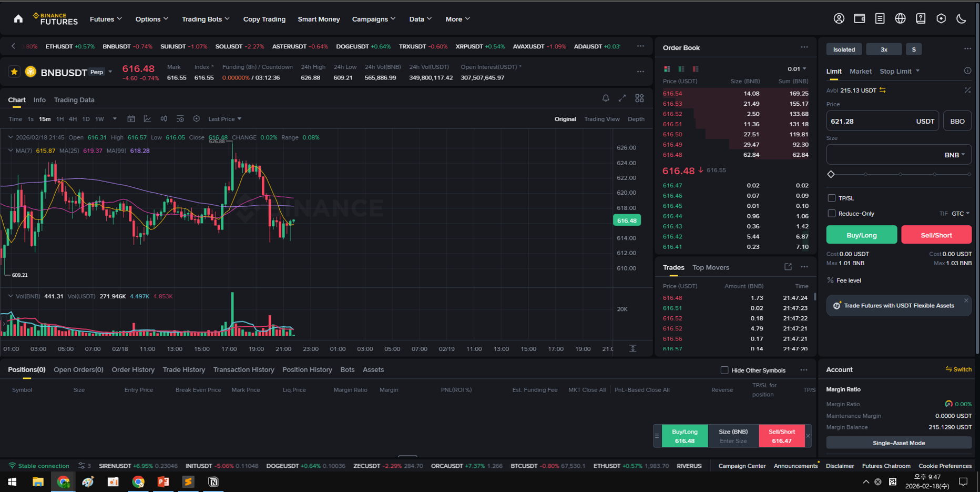Image resolution: width=980 pixels, height=492 pixels.
Task: Open the help center icon
Action: pyautogui.click(x=921, y=18)
